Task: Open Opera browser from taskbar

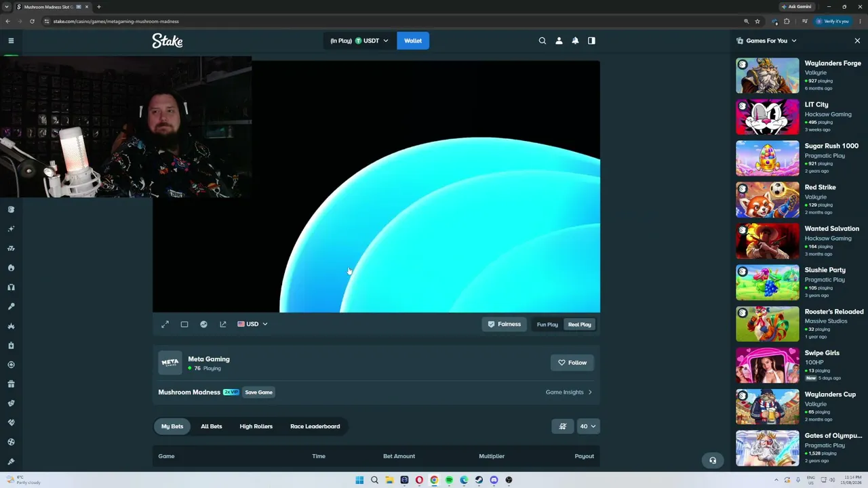Action: point(419,480)
